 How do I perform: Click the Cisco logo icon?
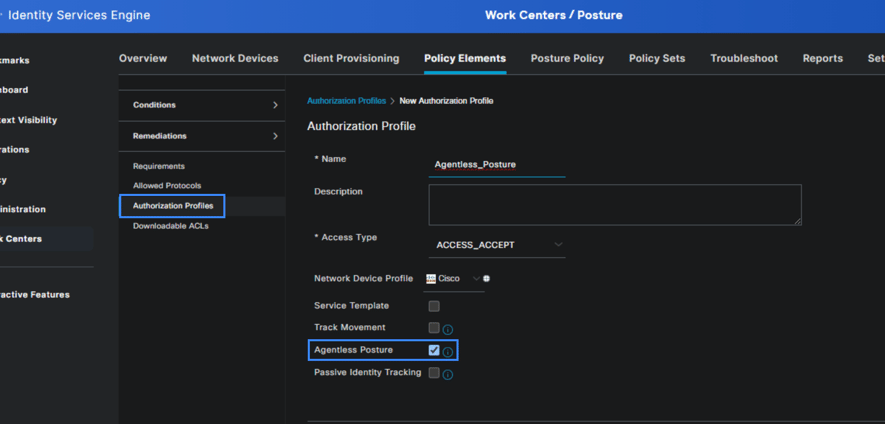(431, 278)
